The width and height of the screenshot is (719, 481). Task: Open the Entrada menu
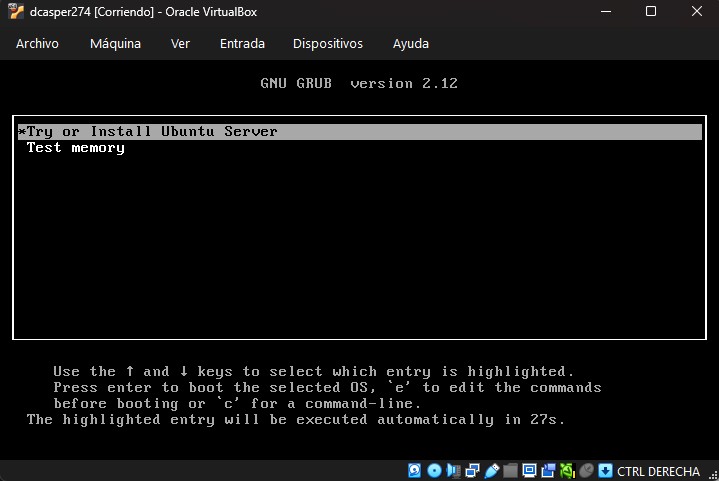(x=242, y=44)
